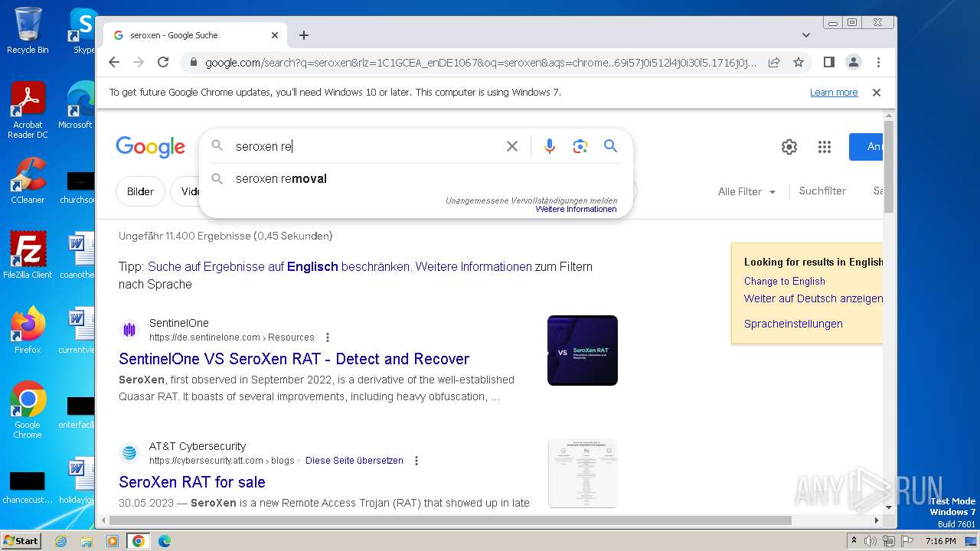Viewport: 980px width, 551px height.
Task: Reload the current page
Action: (163, 62)
